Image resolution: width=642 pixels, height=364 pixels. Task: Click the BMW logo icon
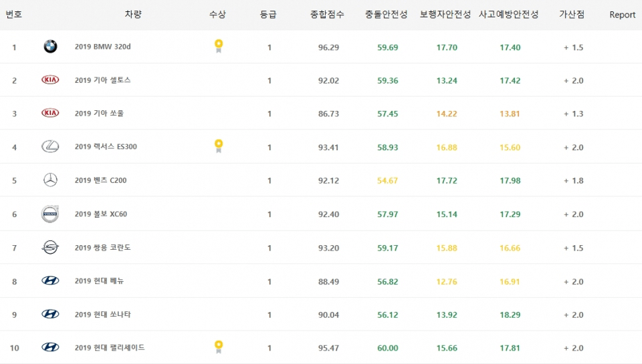pos(50,47)
